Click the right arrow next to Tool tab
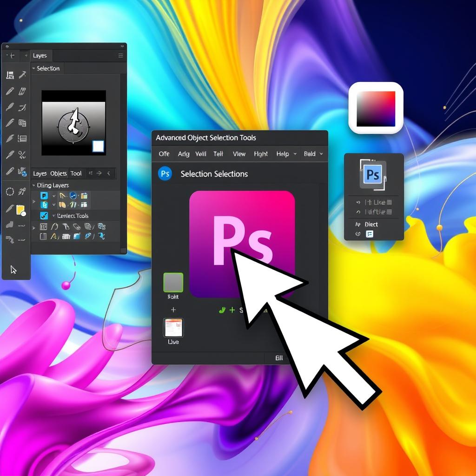Image resolution: width=476 pixels, height=476 pixels. [x=99, y=173]
